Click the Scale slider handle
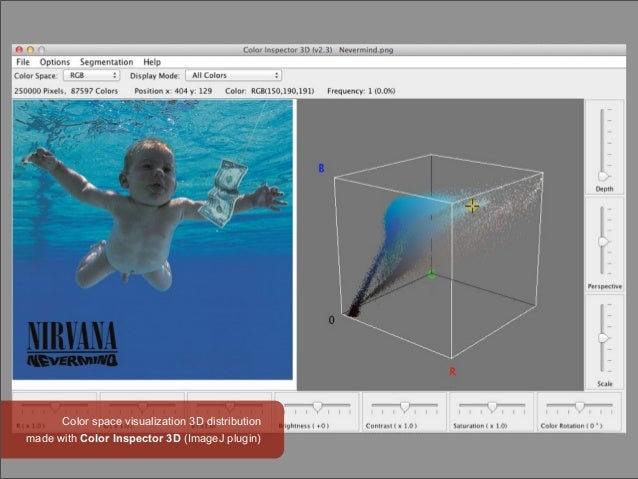Viewport: 638px width, 479px height. (x=603, y=338)
